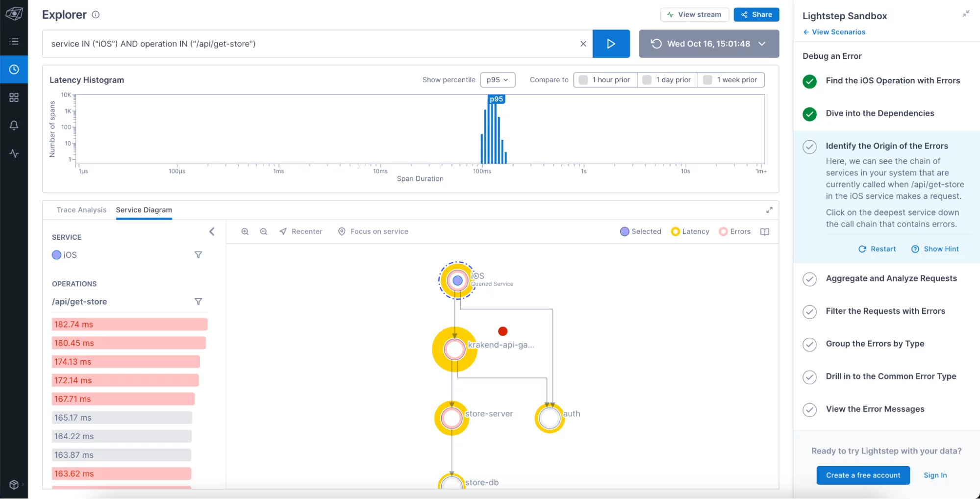The image size is (980, 499).
Task: Expand the diagram panel to fullscreen
Action: click(769, 210)
